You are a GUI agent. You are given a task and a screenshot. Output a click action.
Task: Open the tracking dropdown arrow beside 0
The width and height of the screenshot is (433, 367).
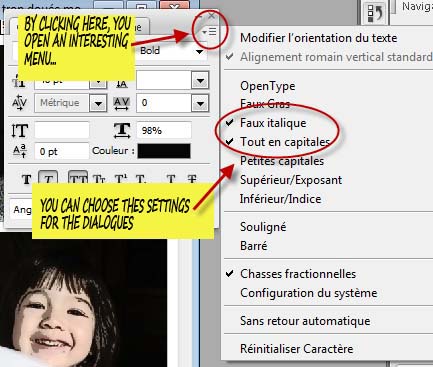pos(200,103)
